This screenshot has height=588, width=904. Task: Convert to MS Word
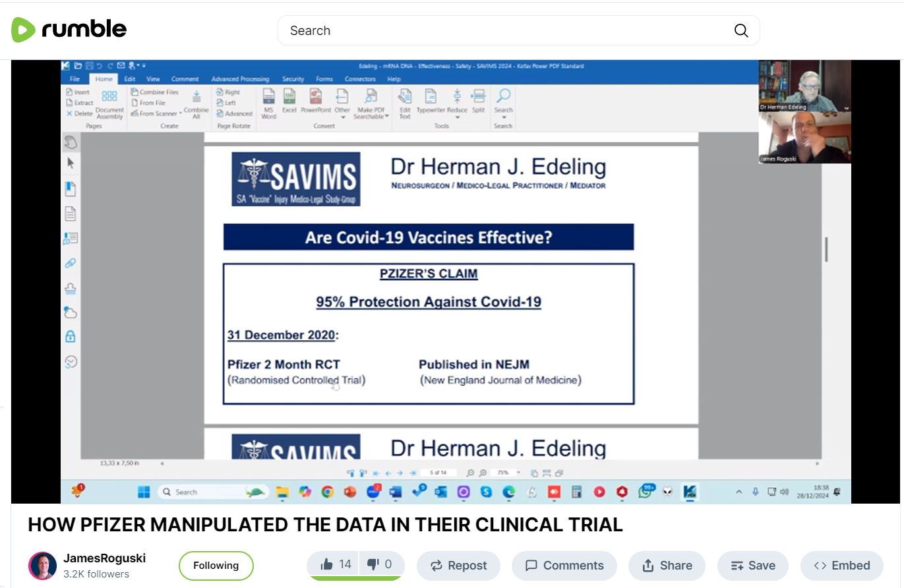[268, 103]
